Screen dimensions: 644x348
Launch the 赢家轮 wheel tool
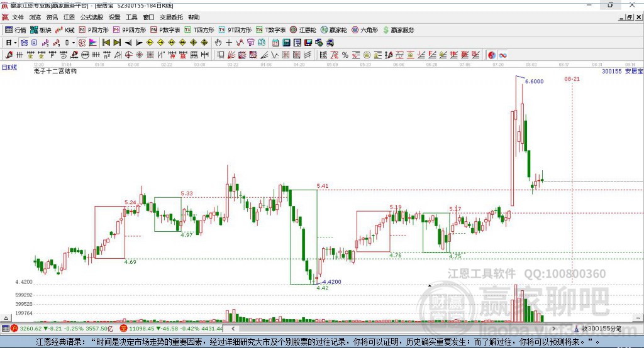point(334,30)
